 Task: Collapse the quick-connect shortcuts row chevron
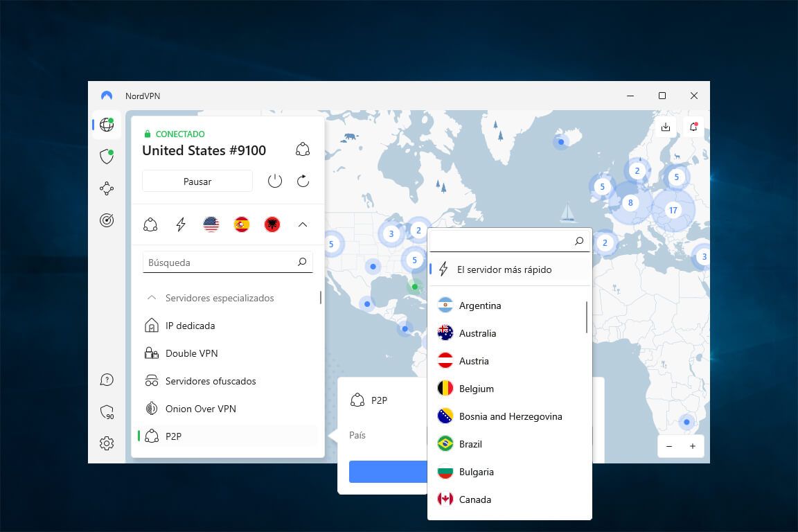tap(303, 224)
